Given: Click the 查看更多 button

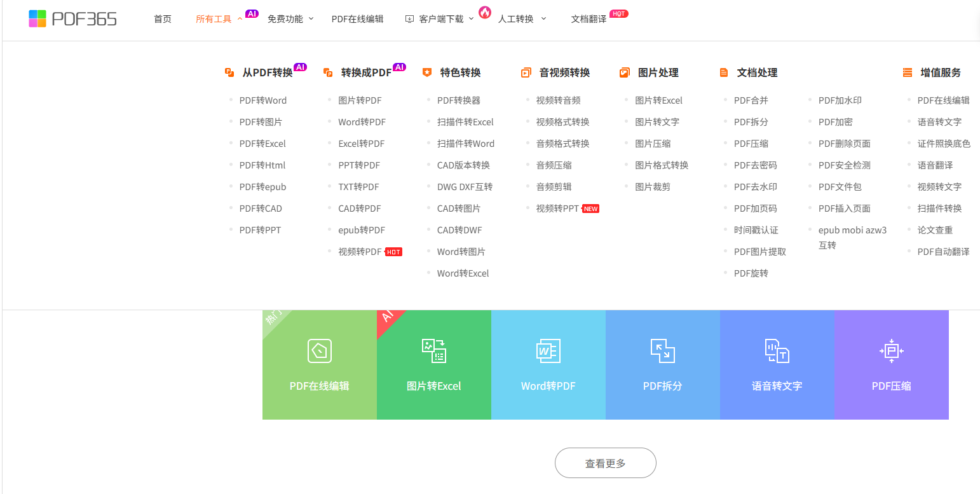Looking at the screenshot, I should (x=606, y=463).
